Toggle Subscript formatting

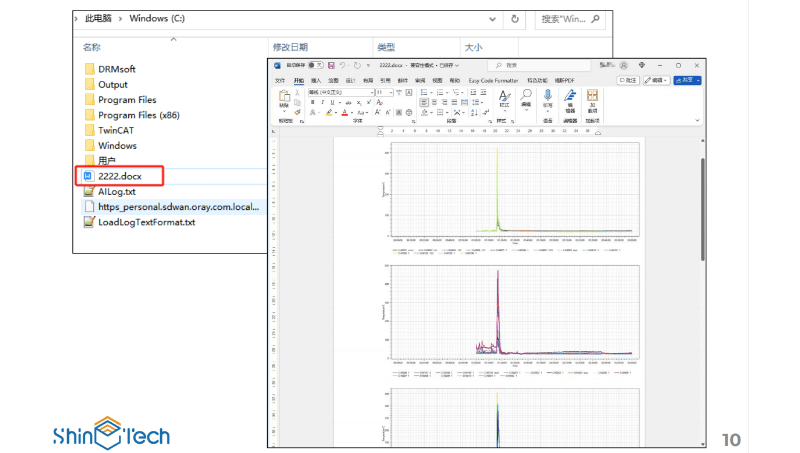(359, 103)
